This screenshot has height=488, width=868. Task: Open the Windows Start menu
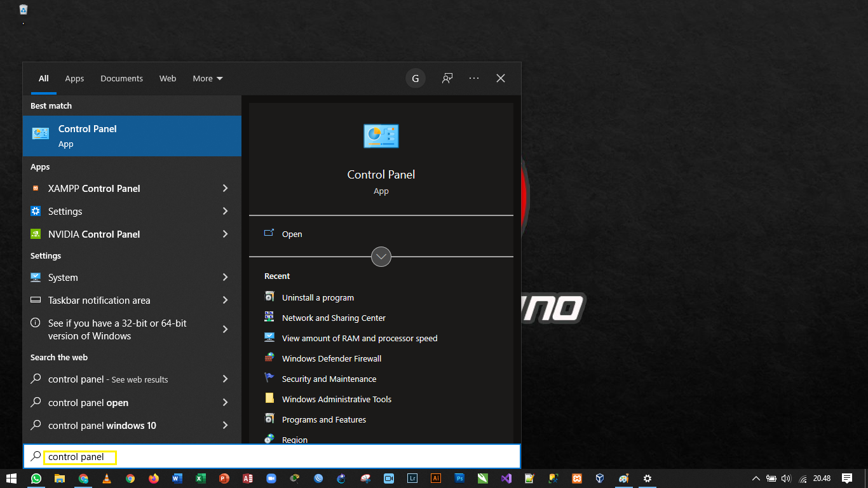point(11,478)
